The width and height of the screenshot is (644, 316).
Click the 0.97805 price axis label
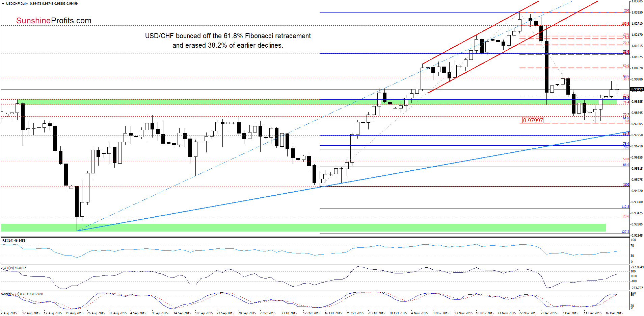[637, 124]
